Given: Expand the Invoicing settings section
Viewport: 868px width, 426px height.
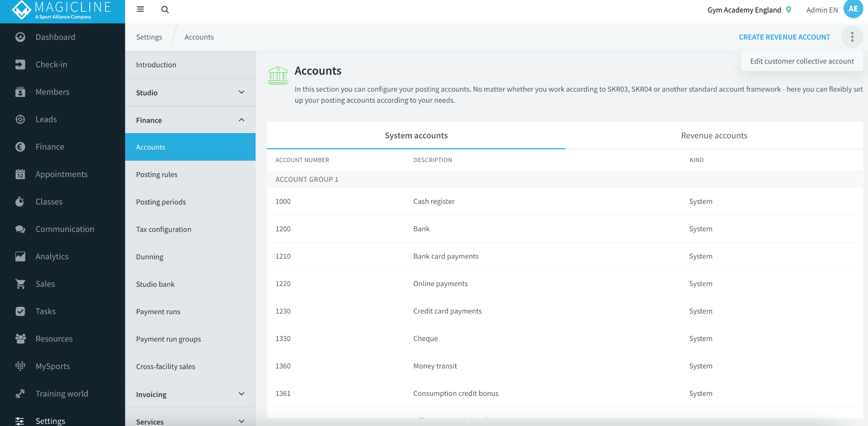Looking at the screenshot, I should [190, 394].
